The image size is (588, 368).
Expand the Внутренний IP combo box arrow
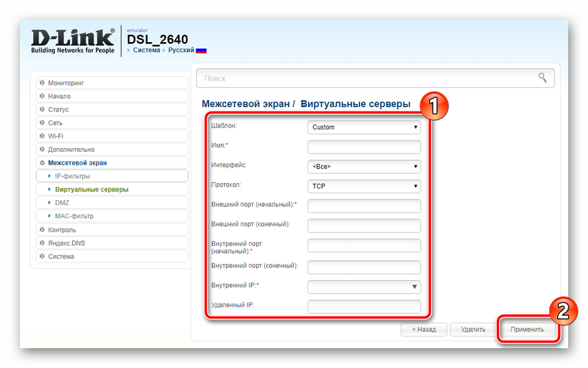414,287
